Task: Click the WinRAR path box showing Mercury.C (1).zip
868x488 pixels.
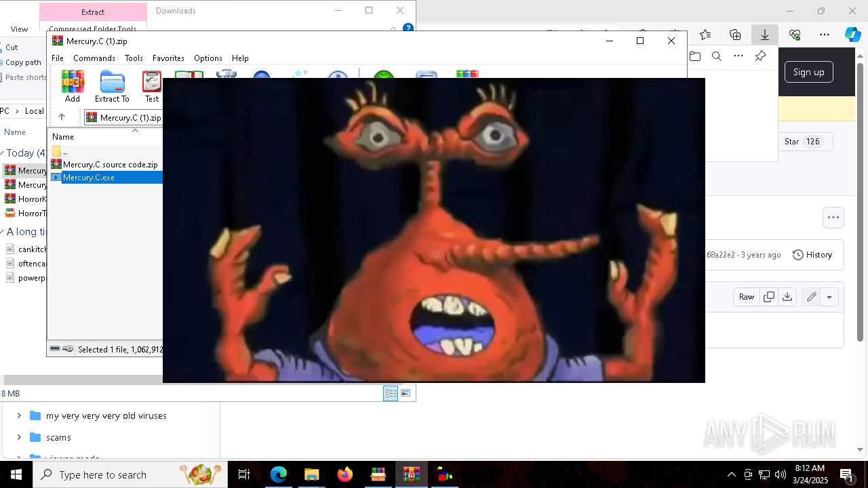Action: (124, 117)
